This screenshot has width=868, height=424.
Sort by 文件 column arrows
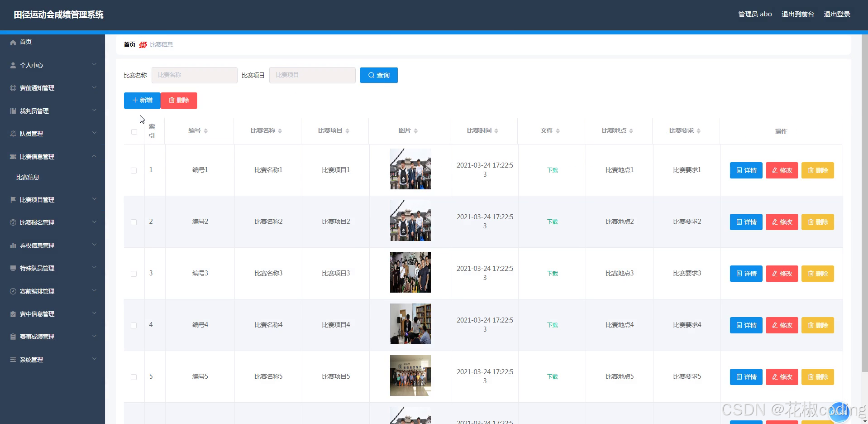pos(558,131)
